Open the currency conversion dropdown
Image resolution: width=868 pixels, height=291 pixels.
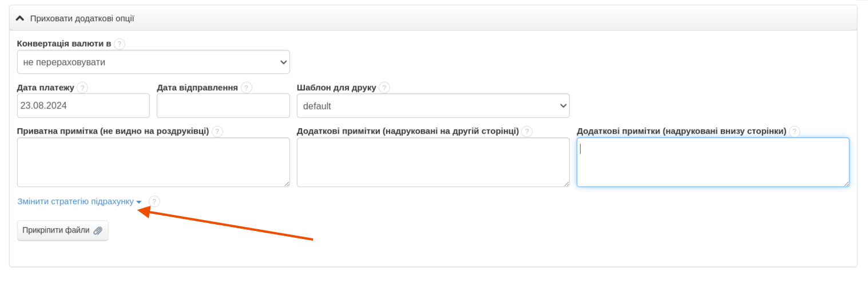point(153,62)
